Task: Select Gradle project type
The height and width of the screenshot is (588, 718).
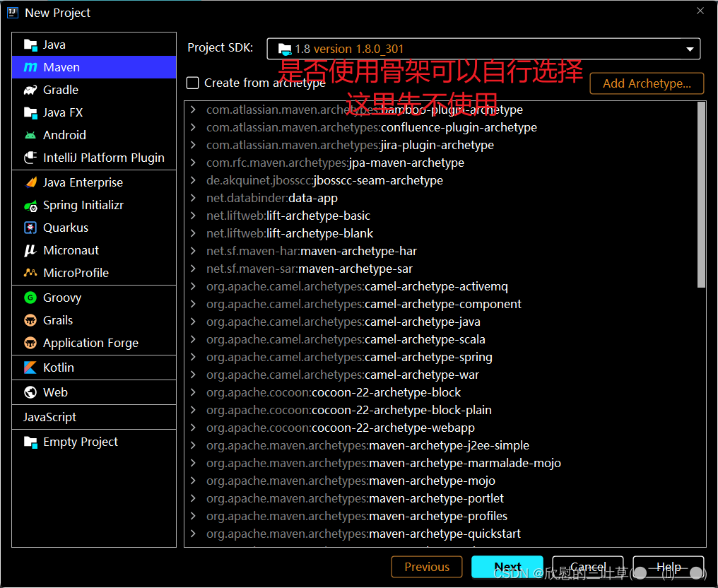Action: (94, 90)
